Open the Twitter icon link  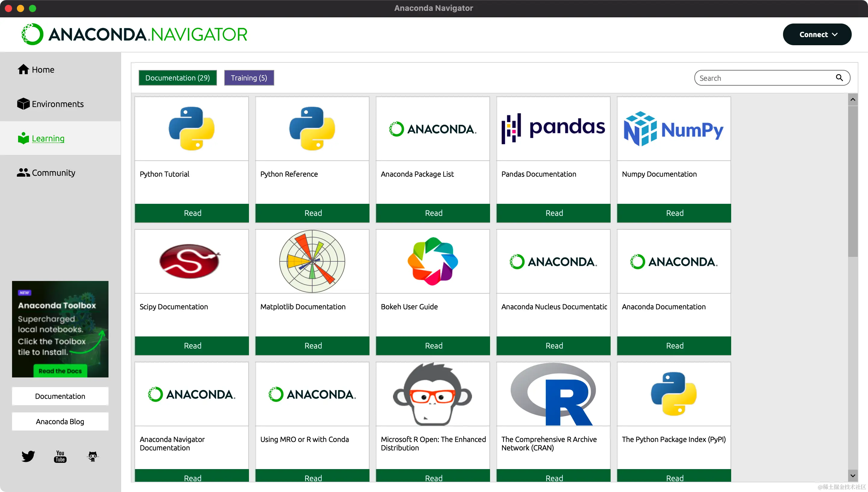[x=28, y=456]
